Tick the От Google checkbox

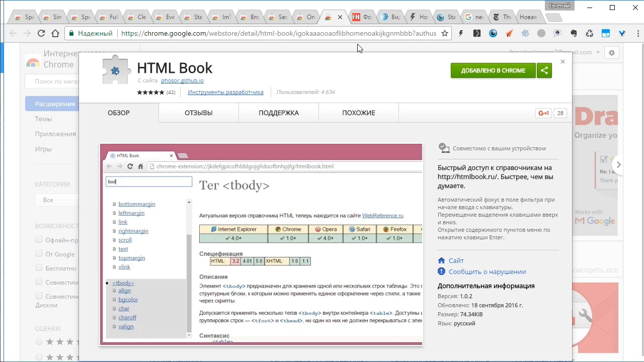39,253
